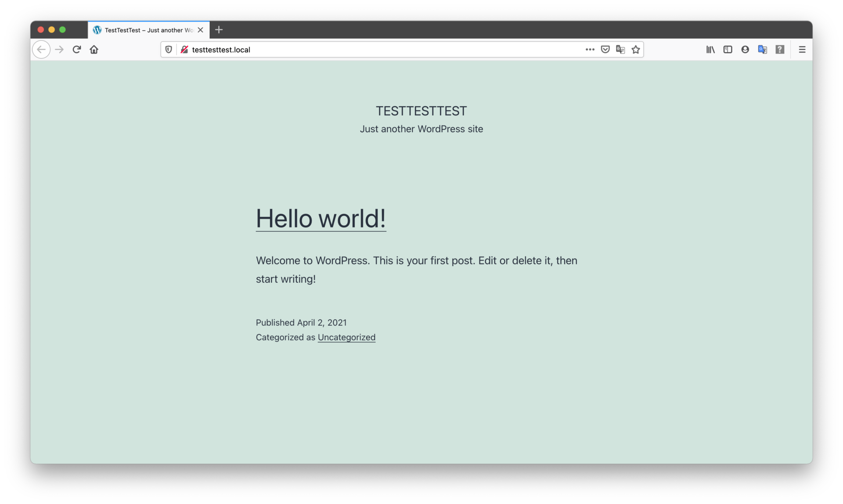843x504 pixels.
Task: Click the green fullscreen window button
Action: click(62, 30)
